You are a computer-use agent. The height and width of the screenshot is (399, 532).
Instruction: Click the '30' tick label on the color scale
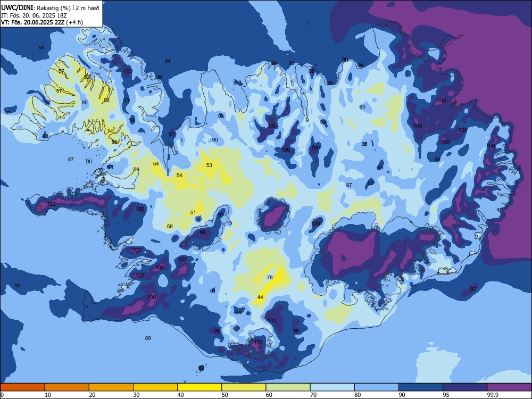click(x=136, y=395)
